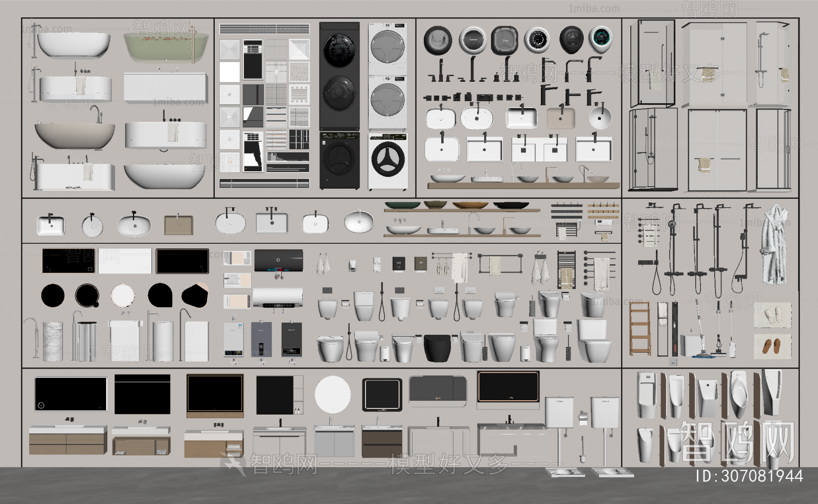Screen dimensions: 818x504
Task: Select the wooden ladder towel rack
Action: (640, 328)
